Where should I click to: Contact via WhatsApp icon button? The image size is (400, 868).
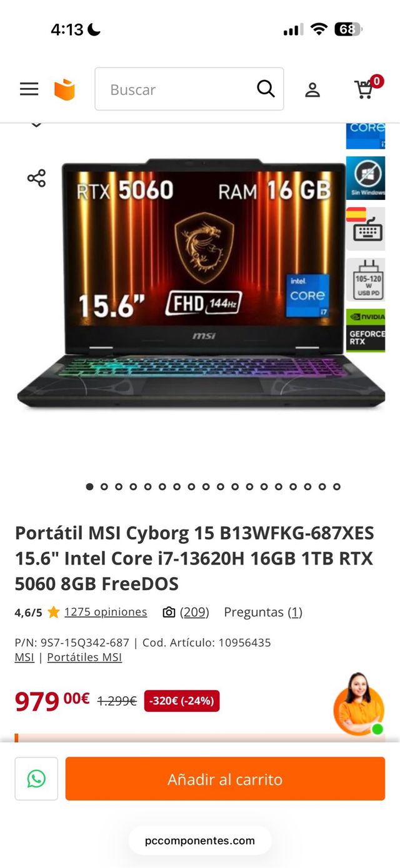[36, 779]
